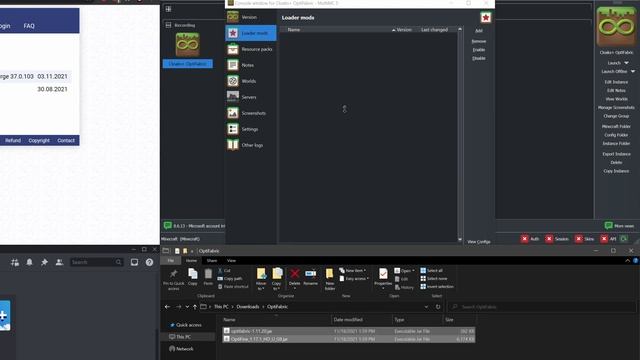Viewport: 640px width, 360px height.
Task: Open the Resource packs page
Action: 250,49
